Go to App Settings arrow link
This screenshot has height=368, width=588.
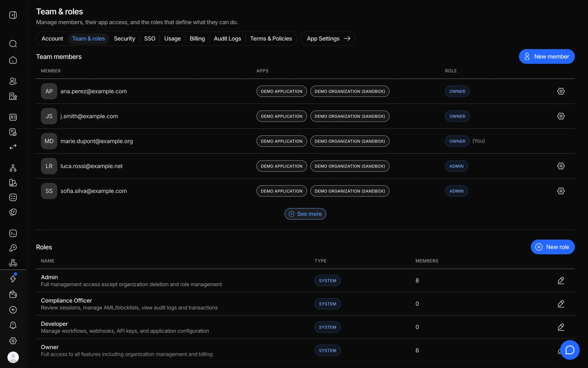(x=328, y=39)
